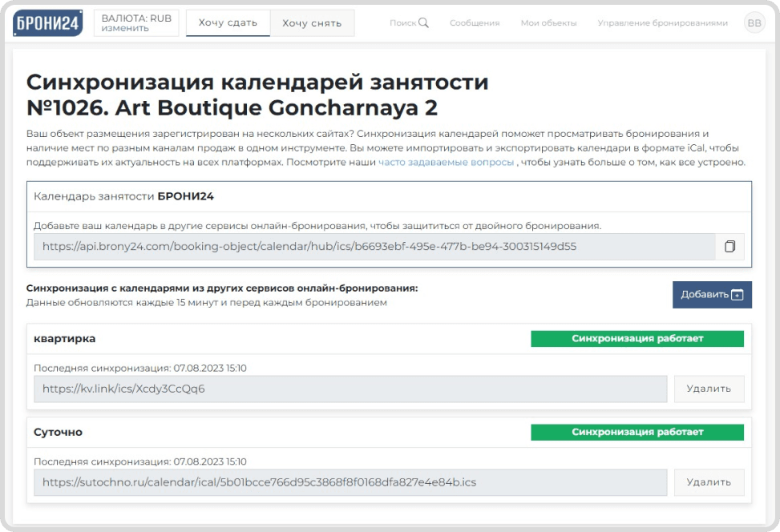Open Управление бронированиями menu item
The height and width of the screenshot is (532, 780).
coord(663,23)
